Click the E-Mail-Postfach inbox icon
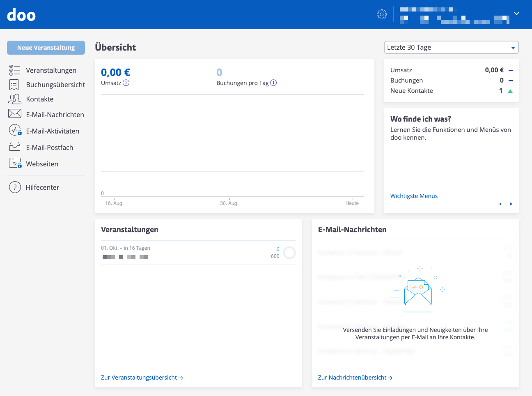 15,147
